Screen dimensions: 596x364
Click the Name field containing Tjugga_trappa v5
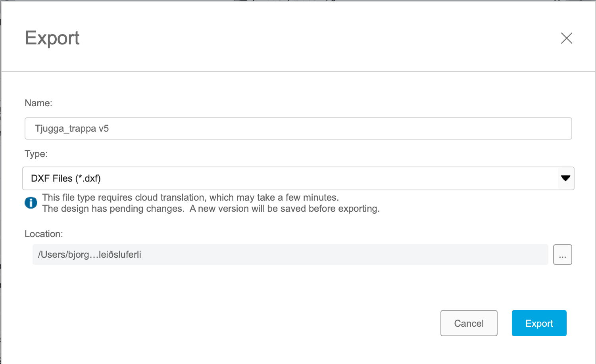[298, 128]
